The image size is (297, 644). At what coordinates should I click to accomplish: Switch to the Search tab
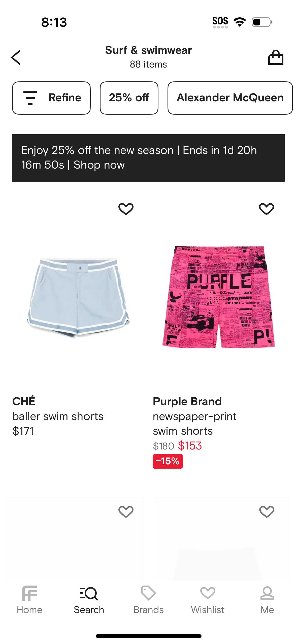(89, 600)
